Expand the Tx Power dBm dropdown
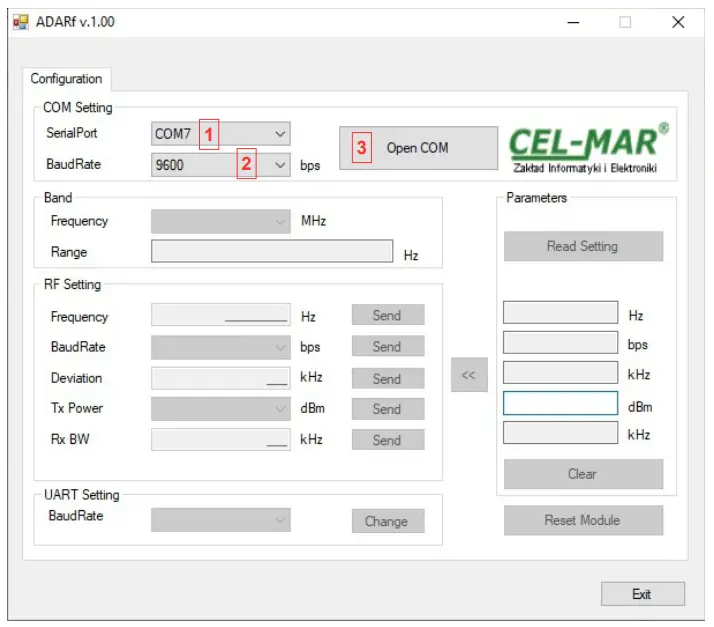714x627 pixels. pos(220,409)
